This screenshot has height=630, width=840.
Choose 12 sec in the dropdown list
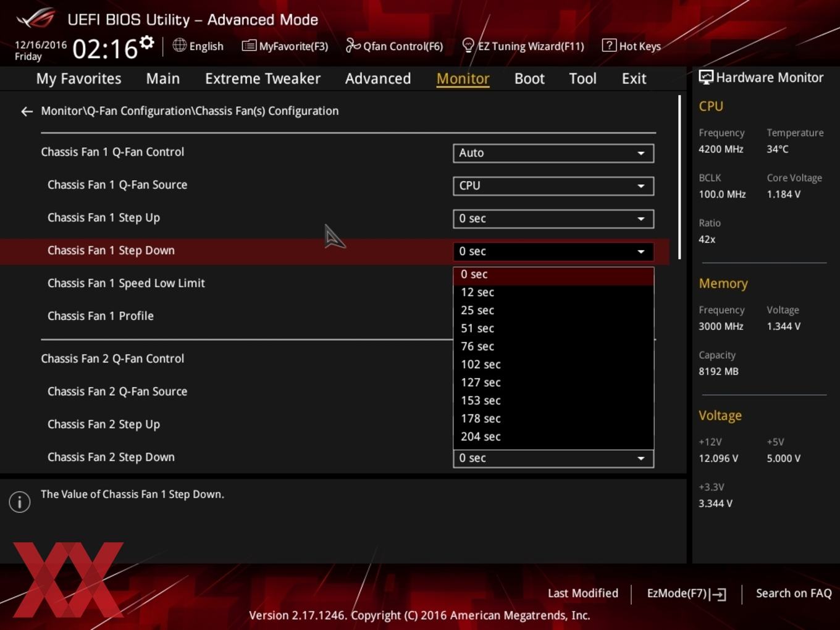[553, 293]
